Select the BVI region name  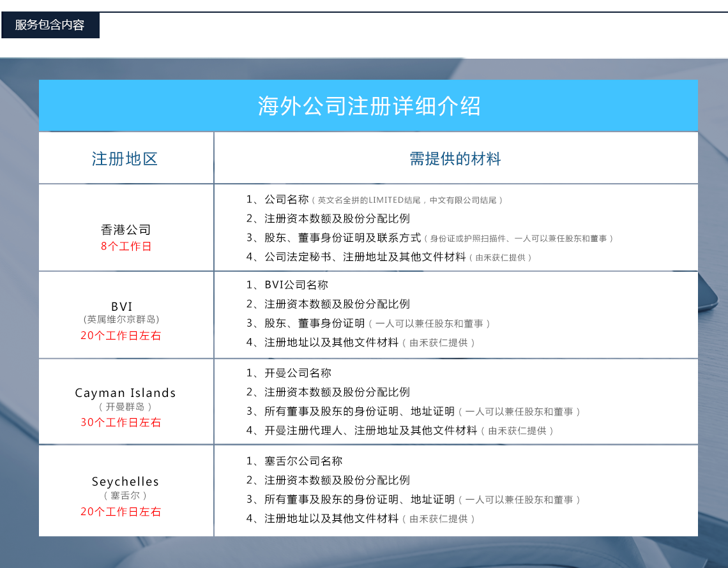[x=121, y=306]
